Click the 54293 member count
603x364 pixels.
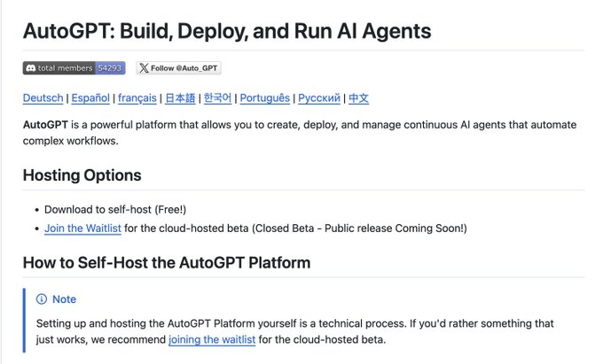tap(110, 68)
